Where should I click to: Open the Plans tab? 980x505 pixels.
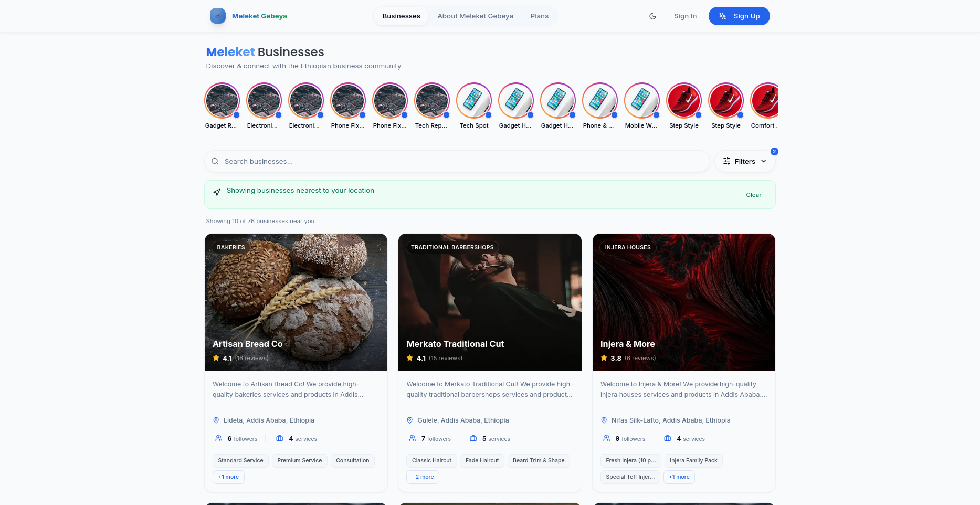click(x=539, y=16)
